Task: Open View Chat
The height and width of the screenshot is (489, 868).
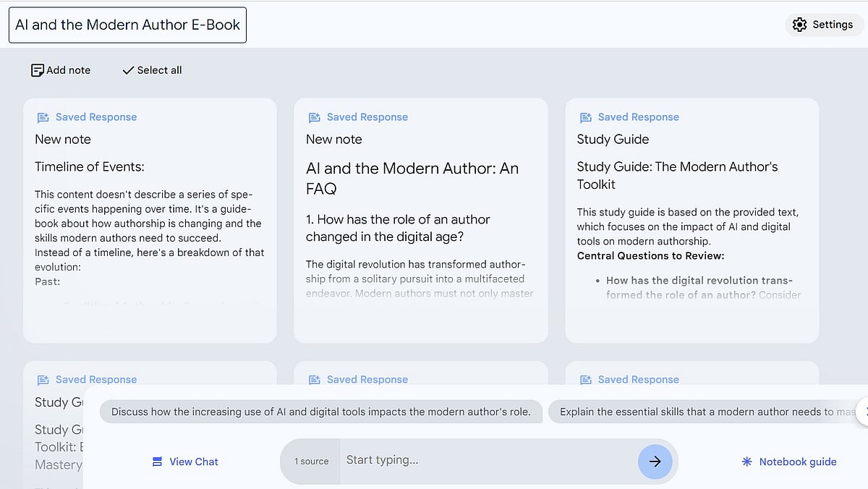Action: (x=184, y=462)
